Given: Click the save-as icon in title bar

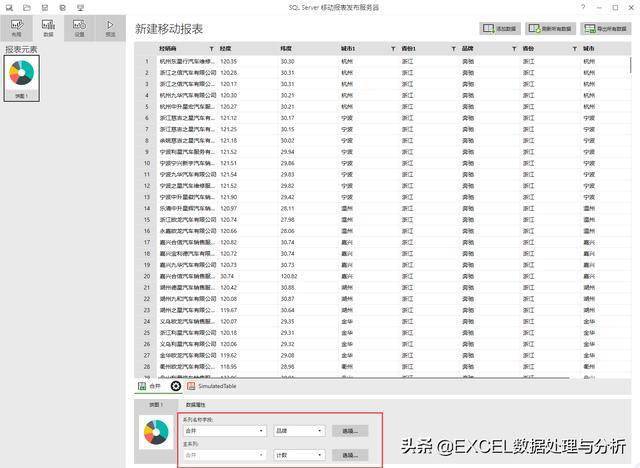Looking at the screenshot, I should 62,7.
